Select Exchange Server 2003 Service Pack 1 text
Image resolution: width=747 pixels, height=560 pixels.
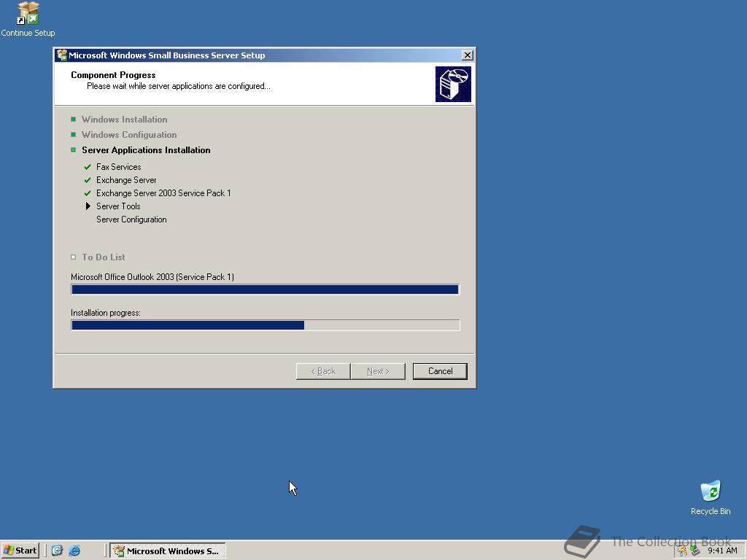163,192
